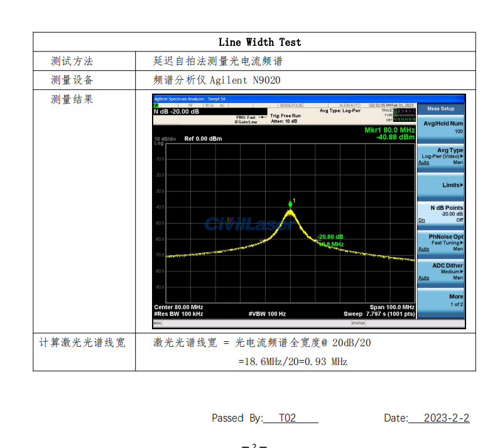Select the Meas Setup menu header

441,109
